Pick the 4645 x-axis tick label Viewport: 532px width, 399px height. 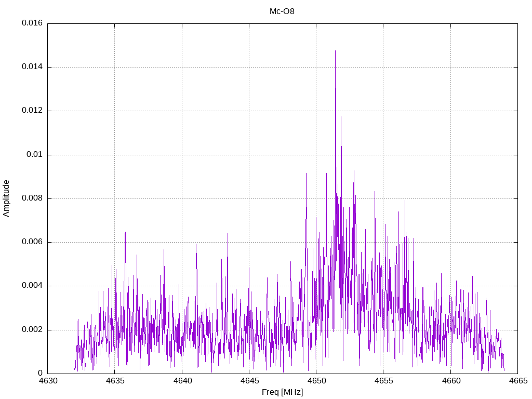click(x=249, y=381)
